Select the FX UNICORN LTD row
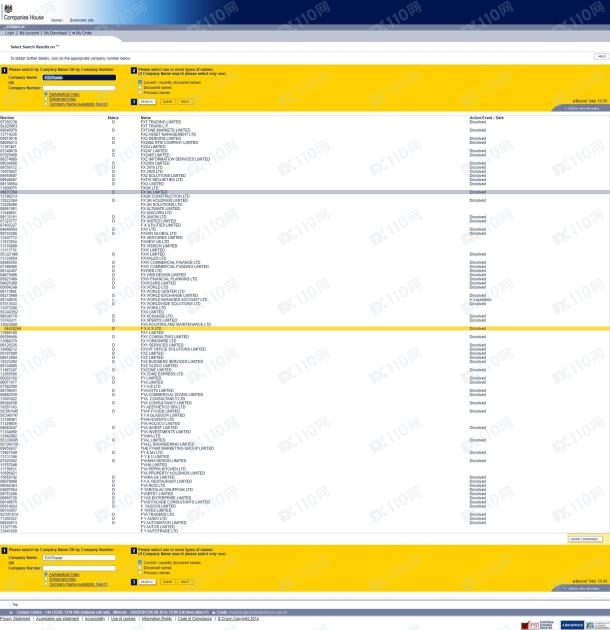The width and height of the screenshot is (610, 630). tap(305, 213)
